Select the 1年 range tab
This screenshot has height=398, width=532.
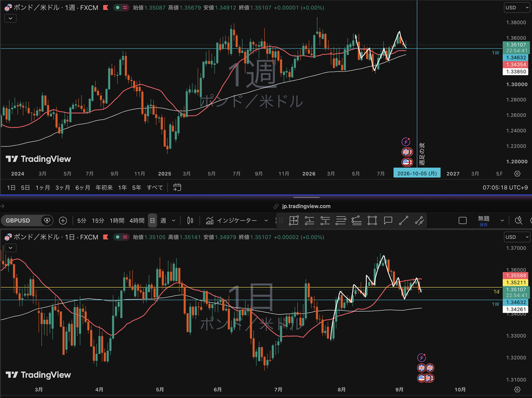pos(123,187)
